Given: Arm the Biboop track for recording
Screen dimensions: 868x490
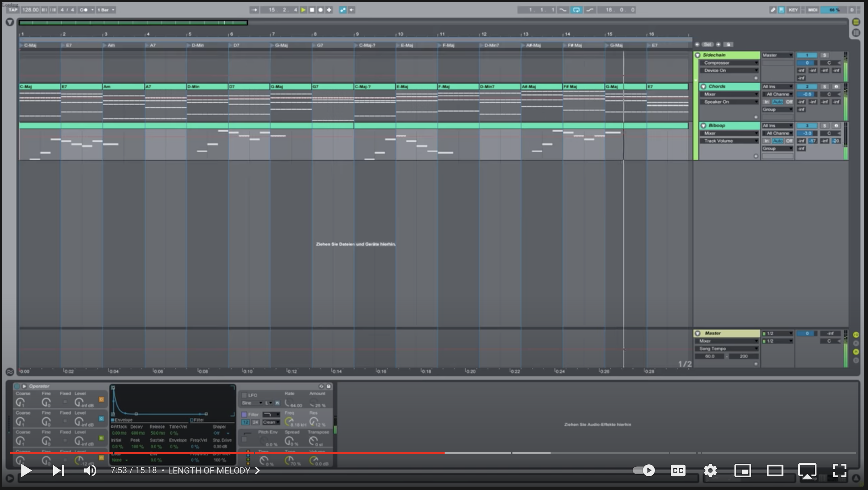Looking at the screenshot, I should tap(836, 126).
